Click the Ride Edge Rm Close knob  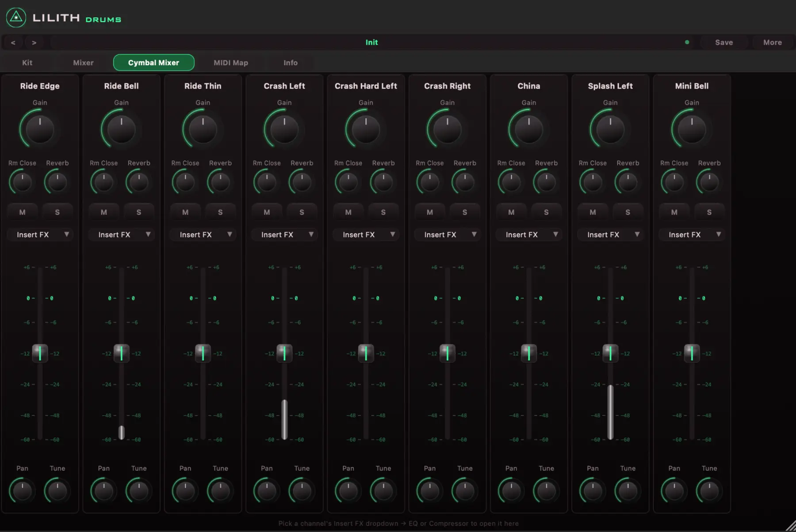click(22, 182)
